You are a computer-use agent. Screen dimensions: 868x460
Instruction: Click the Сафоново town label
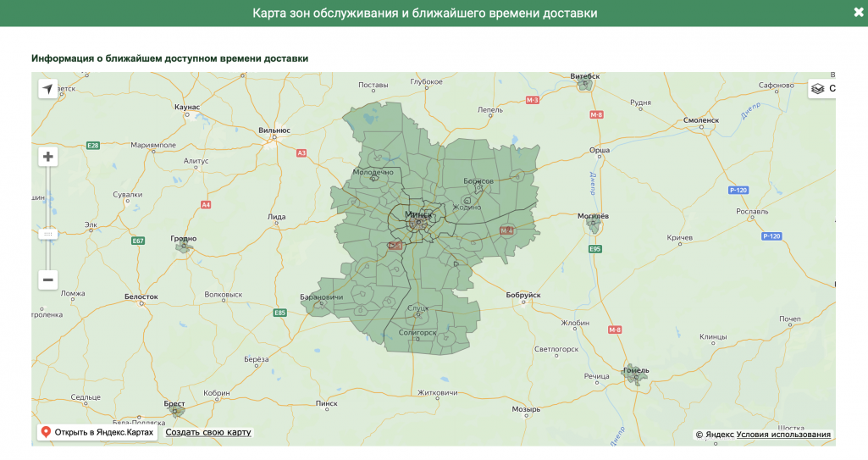coord(776,86)
